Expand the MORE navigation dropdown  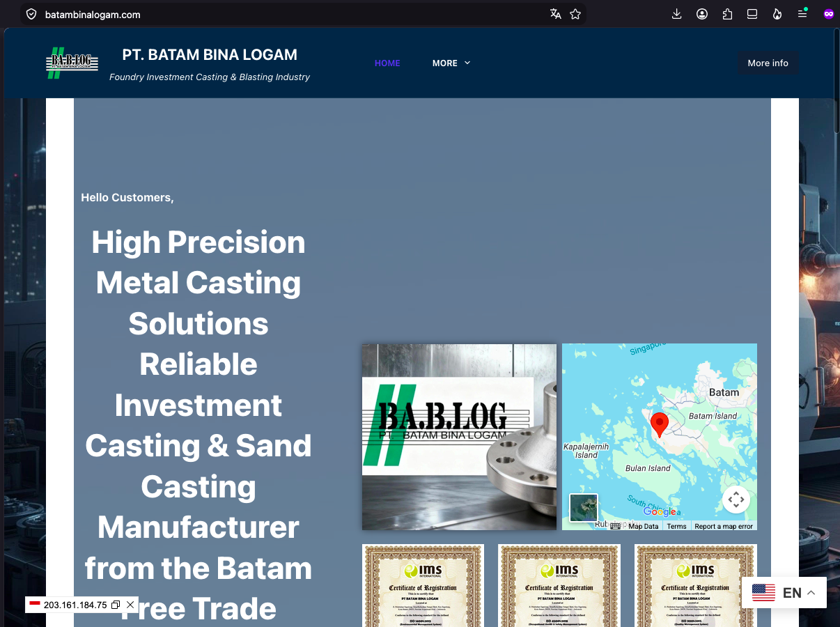pyautogui.click(x=451, y=63)
